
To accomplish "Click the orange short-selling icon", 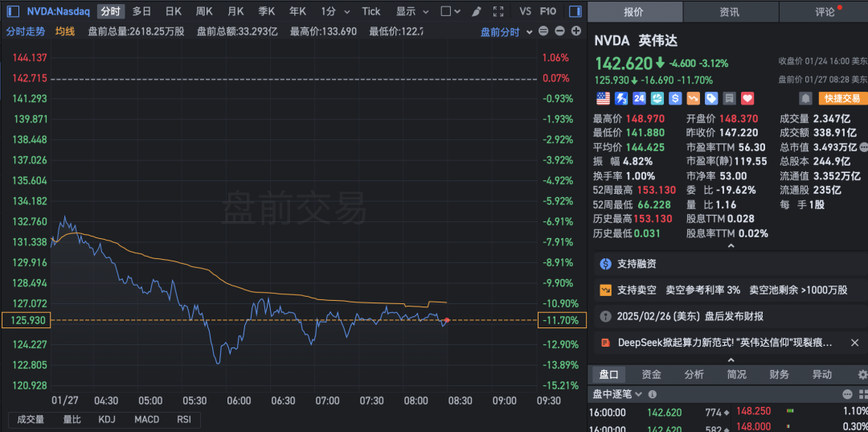I will click(693, 99).
